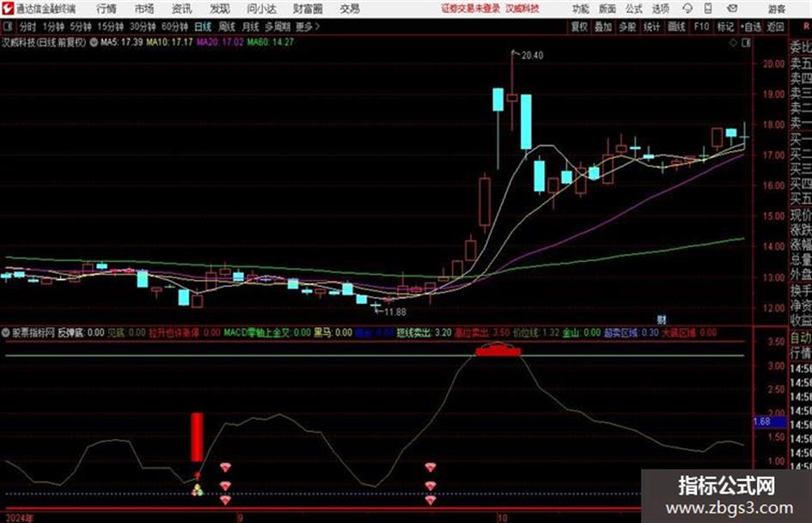Click the 20.40 high price label
Screen dimensions: 812x523
pyautogui.click(x=533, y=56)
